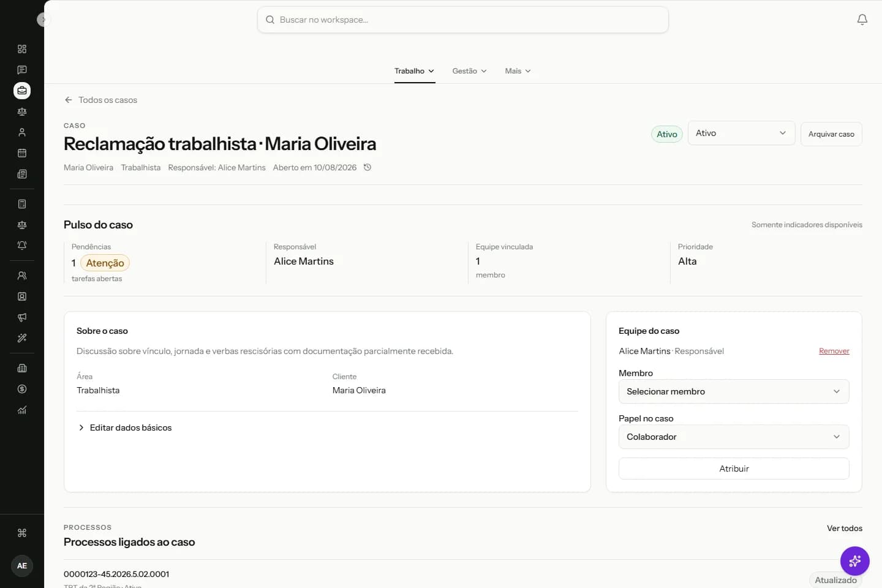Click the Alta priority value

[x=687, y=261]
